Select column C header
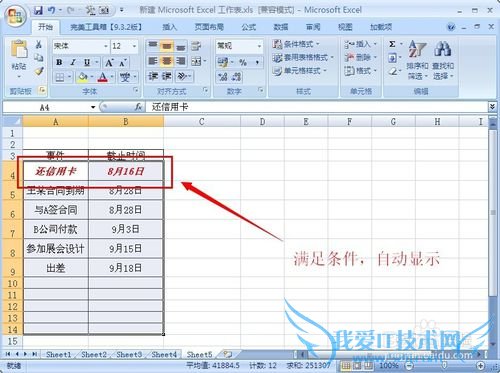The height and width of the screenshot is (373, 500). 202,122
